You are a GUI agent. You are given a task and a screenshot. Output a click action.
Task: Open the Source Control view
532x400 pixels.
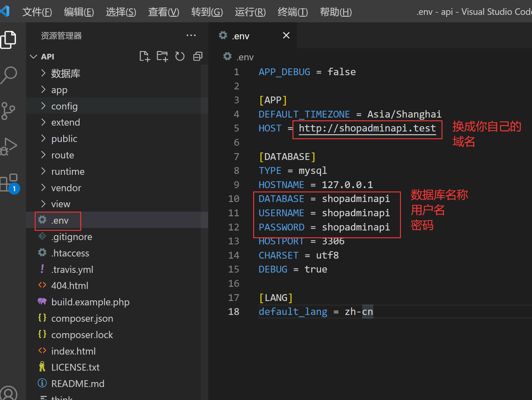click(8, 111)
